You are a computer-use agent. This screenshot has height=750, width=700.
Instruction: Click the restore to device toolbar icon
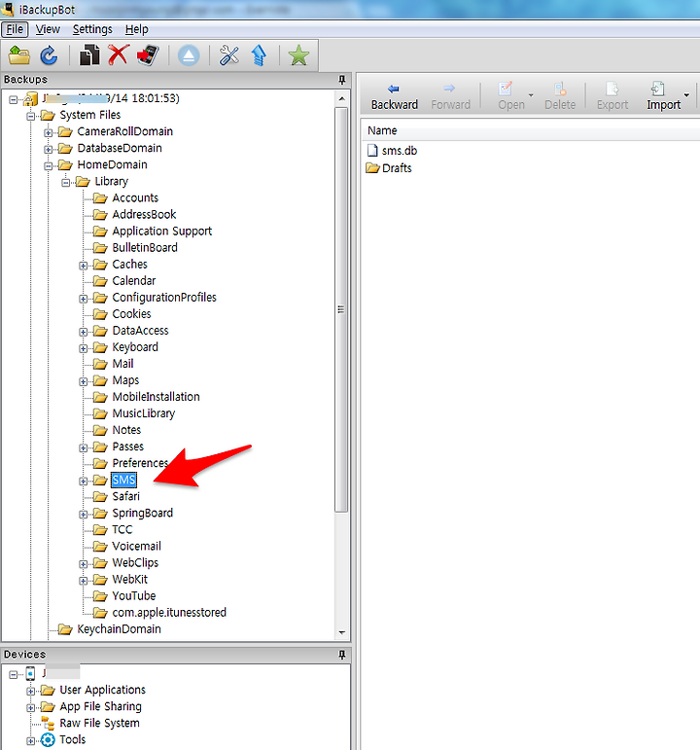(148, 55)
